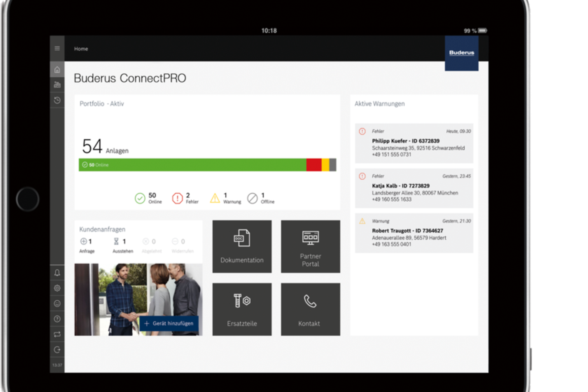This screenshot has height=392, width=588.
Task: Click the green online segment of status bar
Action: pos(192,165)
